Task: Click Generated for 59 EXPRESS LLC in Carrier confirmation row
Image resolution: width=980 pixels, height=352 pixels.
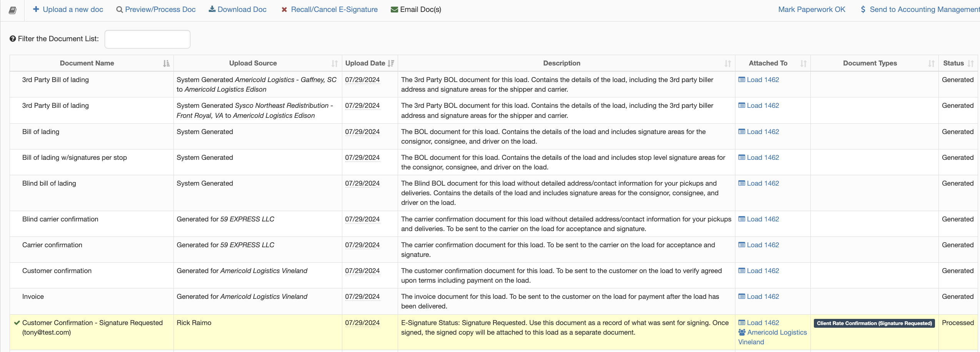Action: pos(225,245)
